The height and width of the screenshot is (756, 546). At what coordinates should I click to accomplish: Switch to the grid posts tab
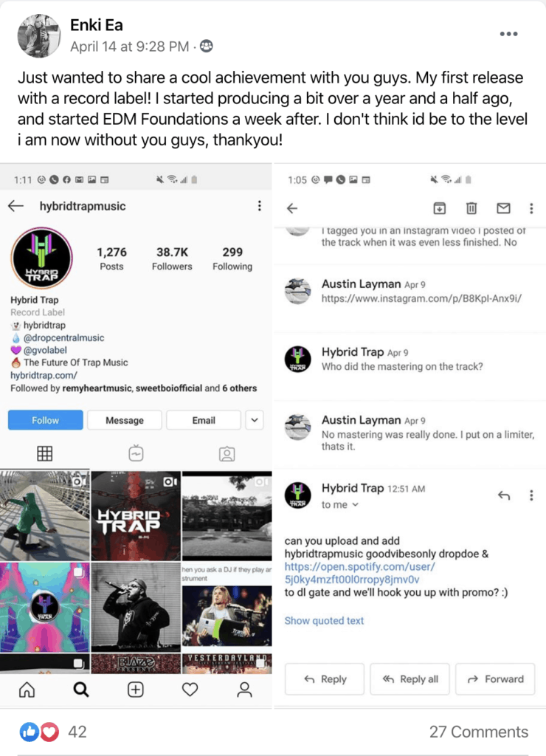point(45,453)
